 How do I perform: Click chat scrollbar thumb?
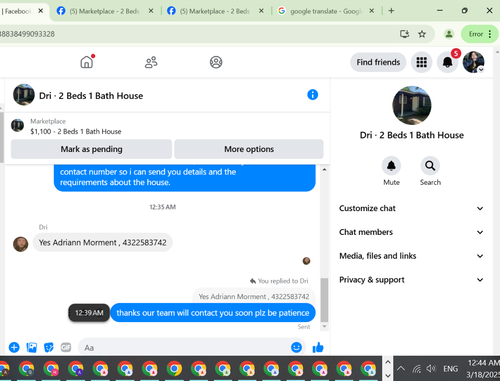click(324, 300)
